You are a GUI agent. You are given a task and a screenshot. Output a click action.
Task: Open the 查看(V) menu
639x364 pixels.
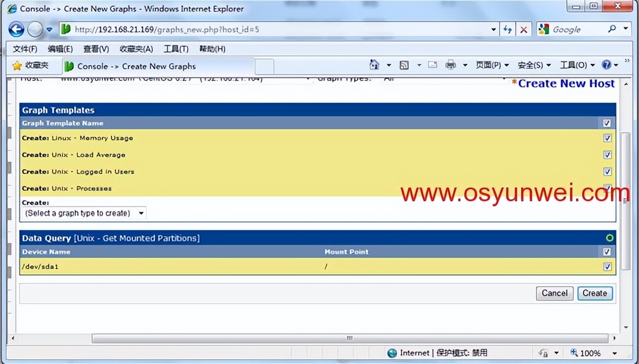(96, 48)
